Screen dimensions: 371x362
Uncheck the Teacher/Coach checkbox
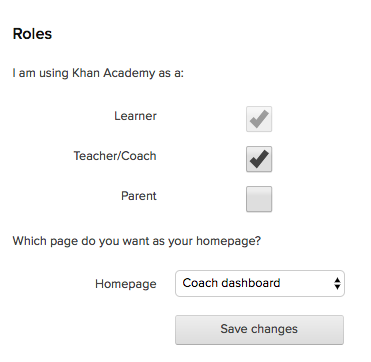click(x=259, y=159)
